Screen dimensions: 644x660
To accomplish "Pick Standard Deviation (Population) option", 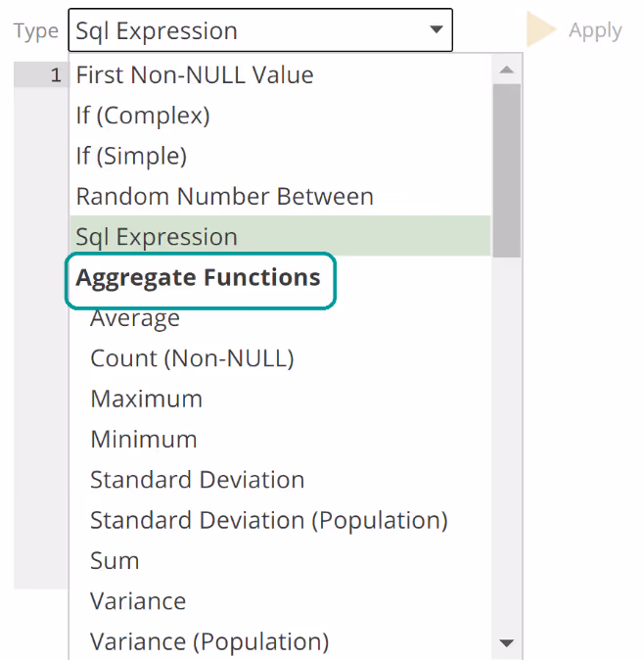I will click(268, 520).
